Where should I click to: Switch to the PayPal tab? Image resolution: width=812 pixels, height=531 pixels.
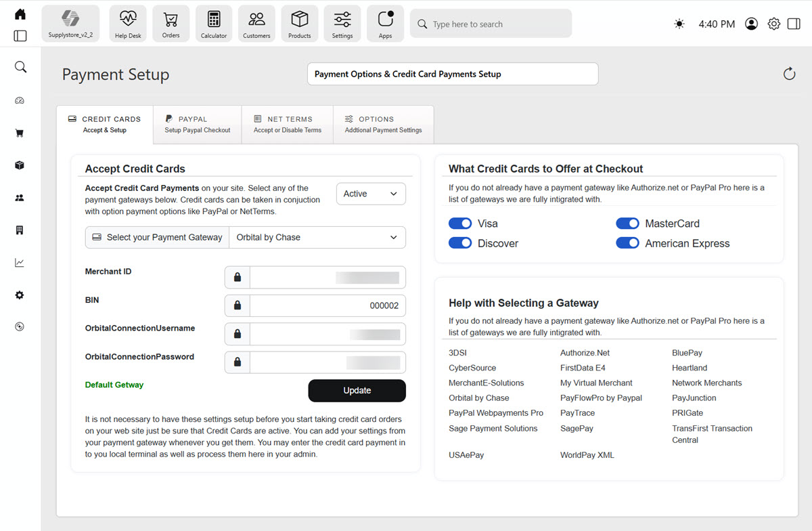(197, 124)
